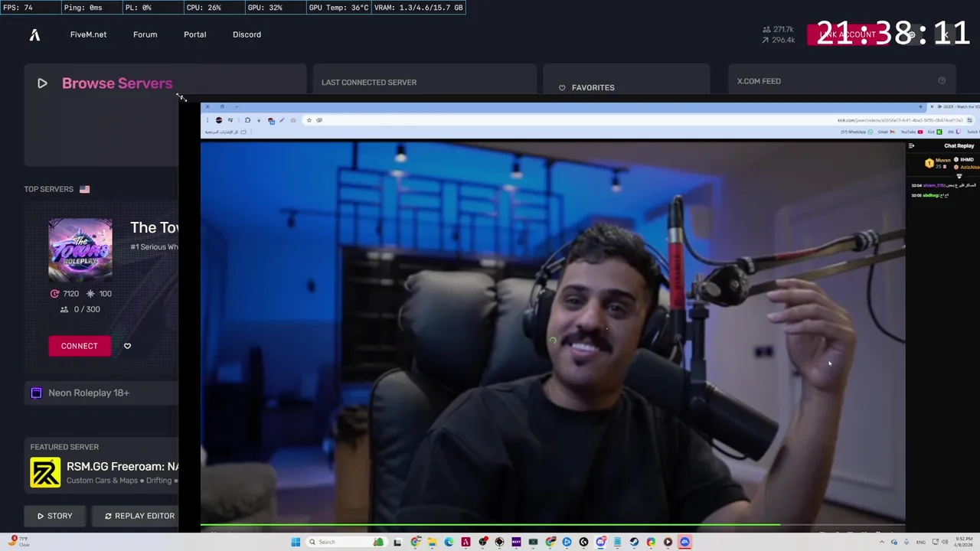Click the Link Account button
The height and width of the screenshot is (551, 980).
coord(848,34)
